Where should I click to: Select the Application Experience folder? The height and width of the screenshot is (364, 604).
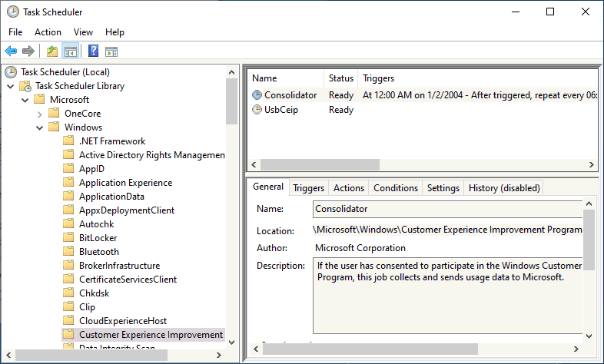(125, 183)
